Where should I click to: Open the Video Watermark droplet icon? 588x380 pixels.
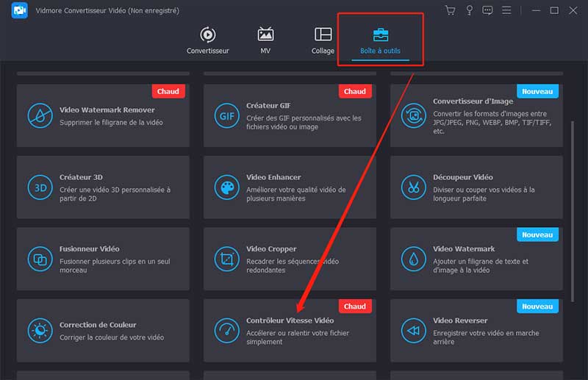414,259
